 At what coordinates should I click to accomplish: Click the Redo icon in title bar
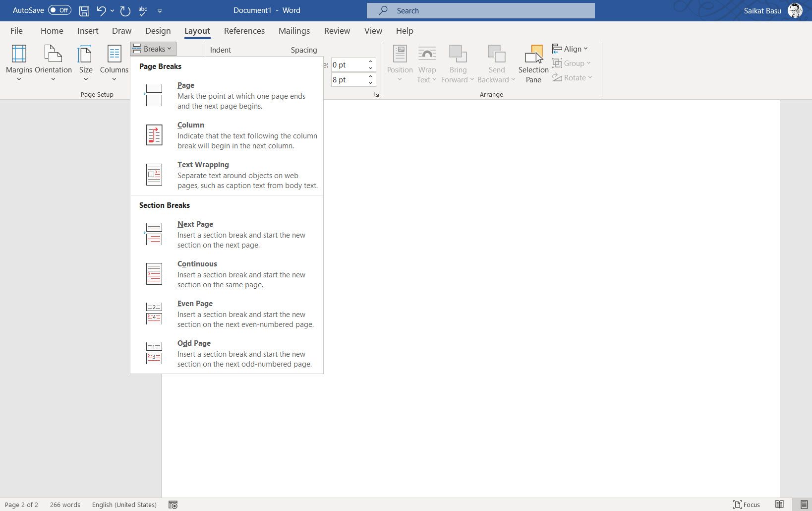125,10
